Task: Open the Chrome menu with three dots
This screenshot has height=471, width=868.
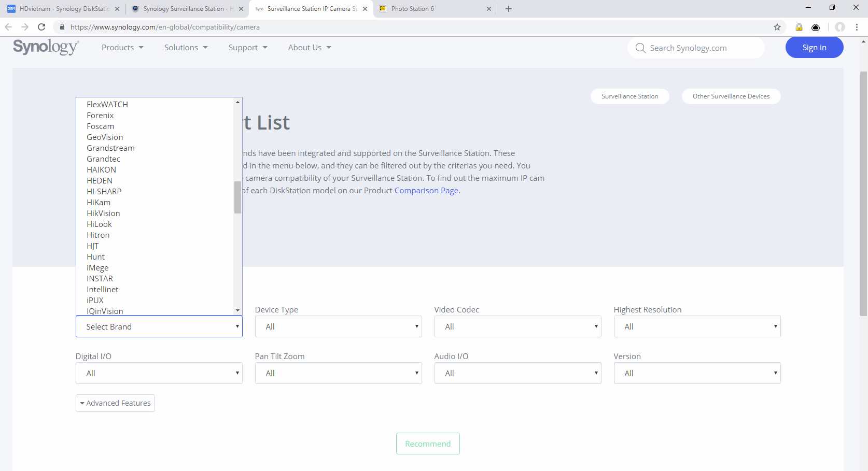Action: coord(857,27)
